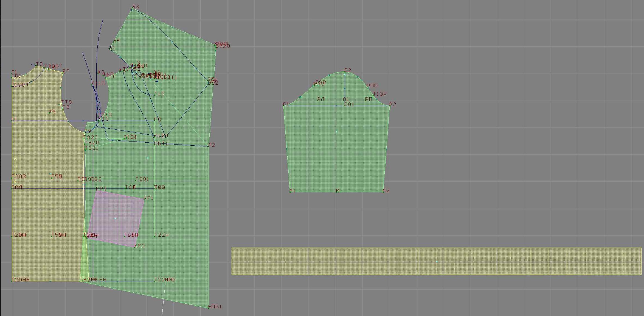
Task: Select point Л2 on right front edge
Action: point(208,146)
